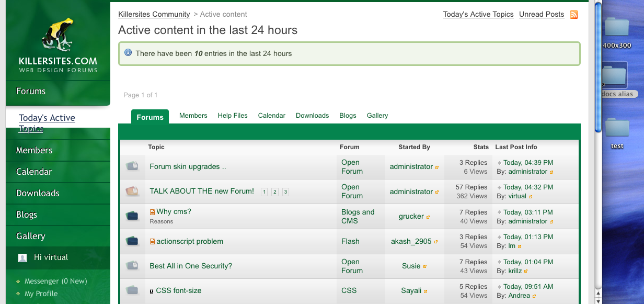The width and height of the screenshot is (644, 304).
Task: Go to page 3 of TALK ABOUT THE new Forum!
Action: pos(285,192)
